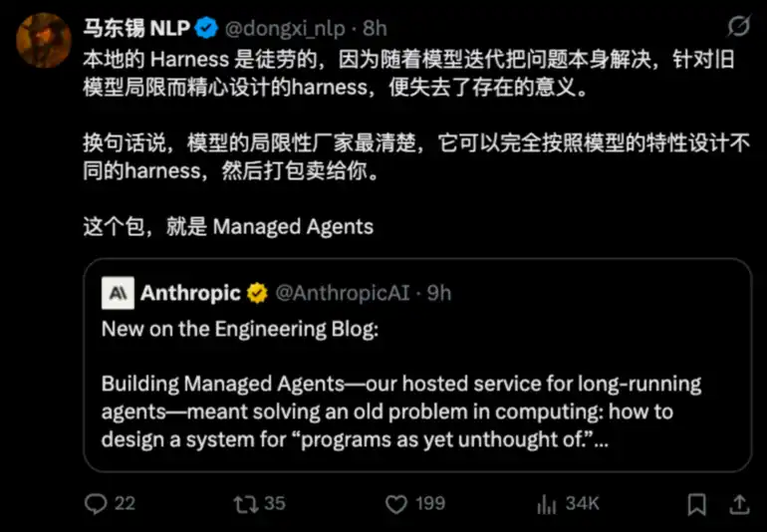The width and height of the screenshot is (767, 532).
Task: Click the display name 马东锡 NLP
Action: [x=136, y=28]
